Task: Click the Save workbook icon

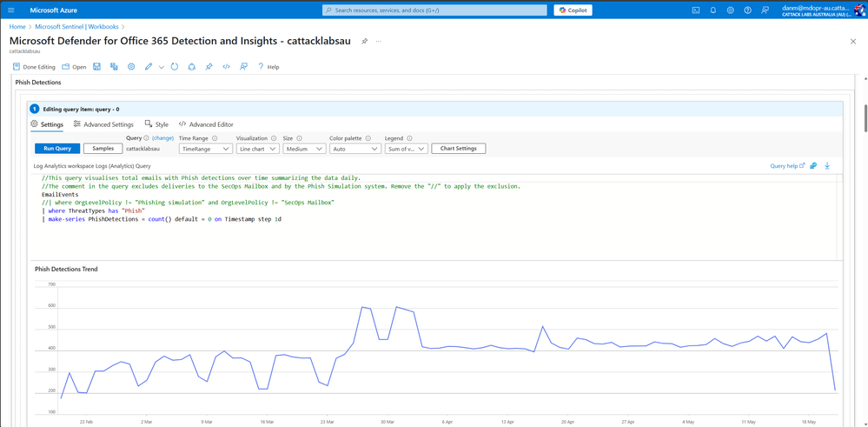Action: (96, 67)
